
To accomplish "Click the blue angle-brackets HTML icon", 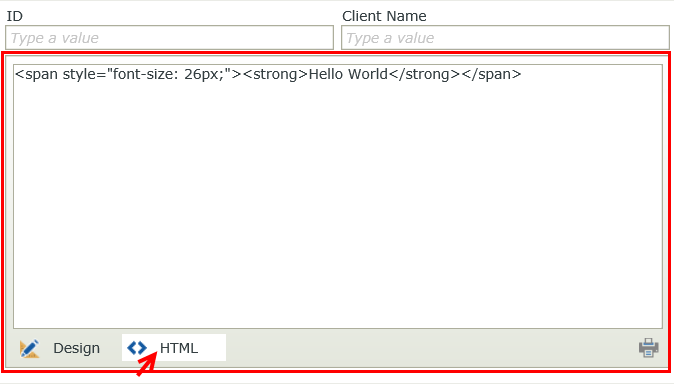I will click(137, 347).
